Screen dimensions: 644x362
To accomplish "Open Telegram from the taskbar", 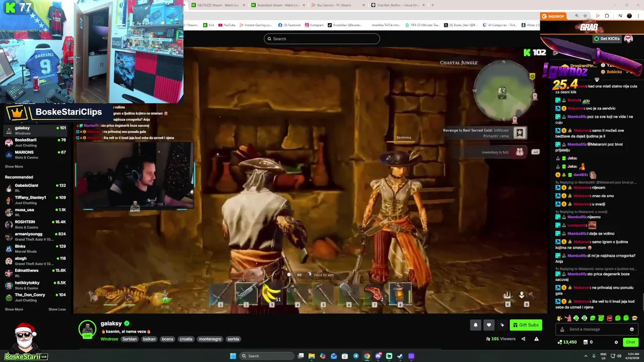I will pyautogui.click(x=356, y=356).
